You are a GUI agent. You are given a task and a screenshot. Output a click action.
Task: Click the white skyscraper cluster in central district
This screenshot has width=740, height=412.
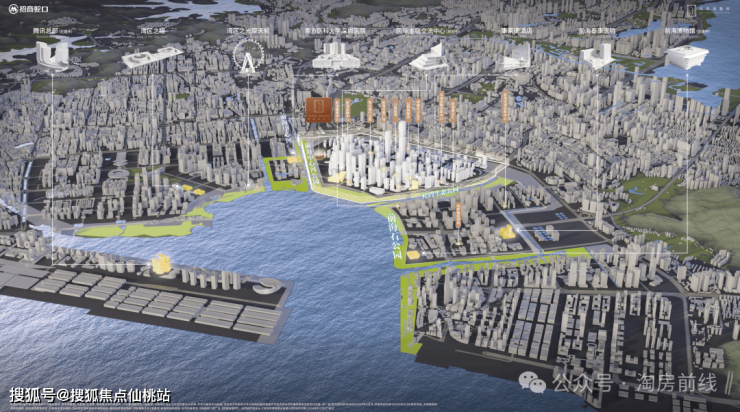click(380, 155)
